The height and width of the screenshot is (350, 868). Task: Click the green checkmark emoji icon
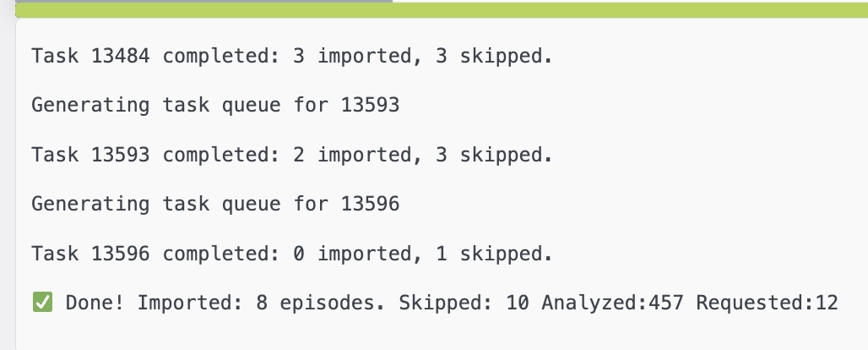pos(42,303)
